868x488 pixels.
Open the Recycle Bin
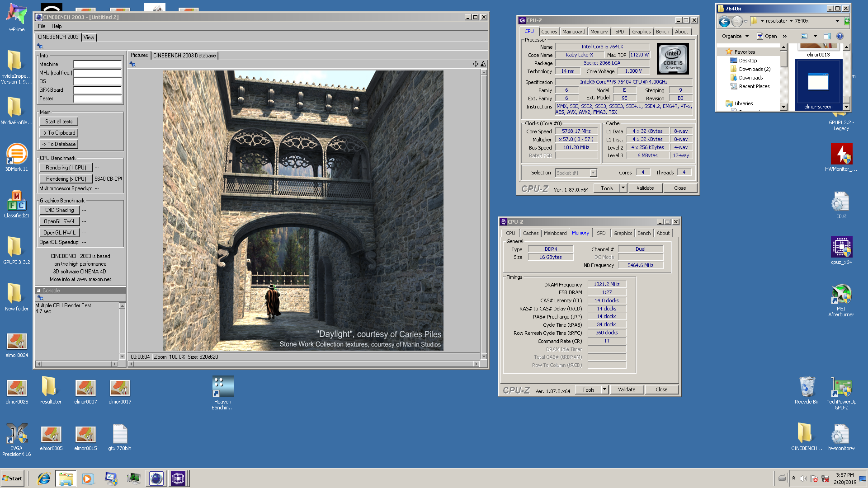tap(807, 390)
